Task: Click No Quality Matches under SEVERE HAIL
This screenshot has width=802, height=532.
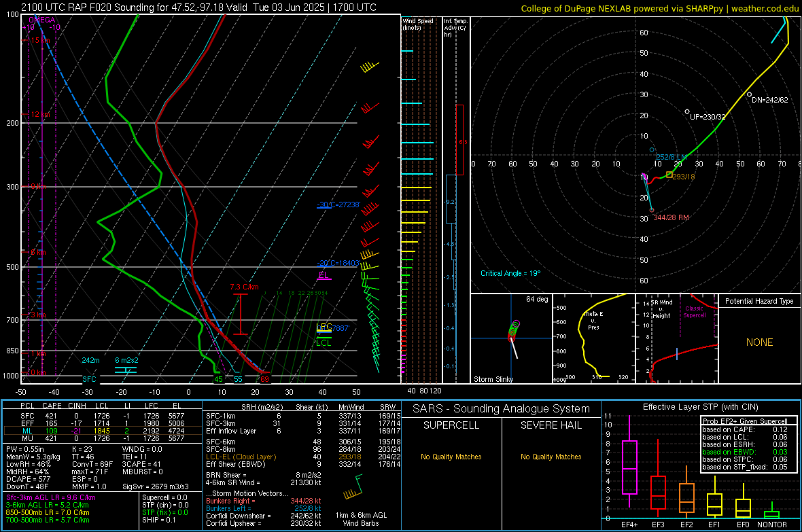Action: tap(551, 457)
